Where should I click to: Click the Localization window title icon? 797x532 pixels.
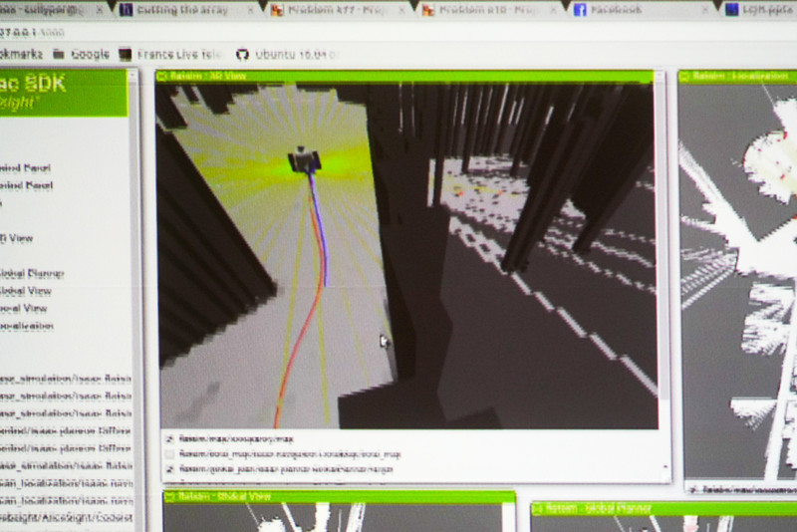click(684, 77)
